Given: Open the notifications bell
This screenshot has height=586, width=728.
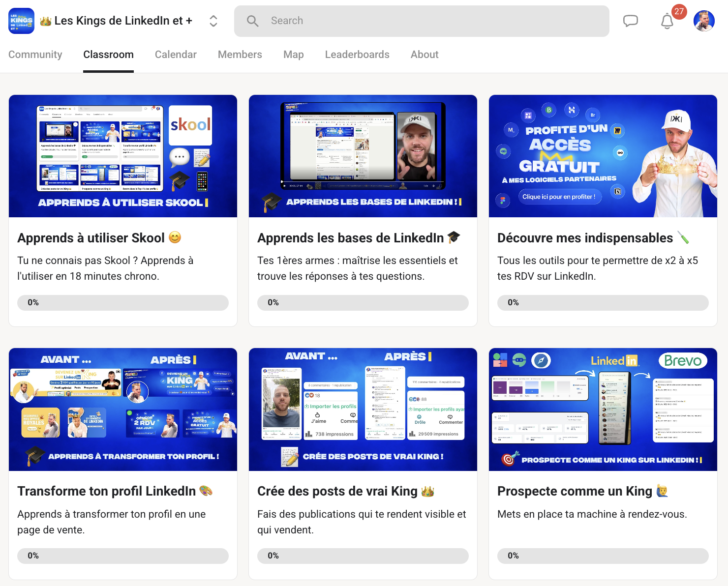Looking at the screenshot, I should coord(667,22).
